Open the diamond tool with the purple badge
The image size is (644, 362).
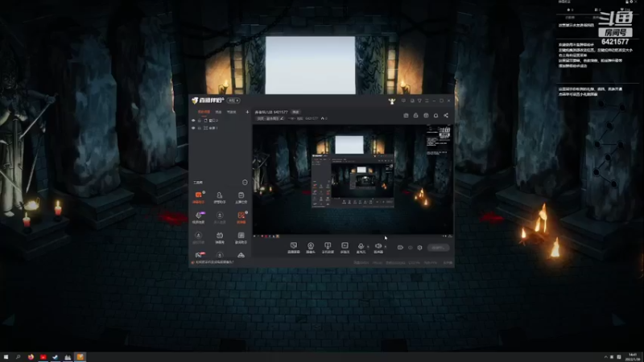198,217
